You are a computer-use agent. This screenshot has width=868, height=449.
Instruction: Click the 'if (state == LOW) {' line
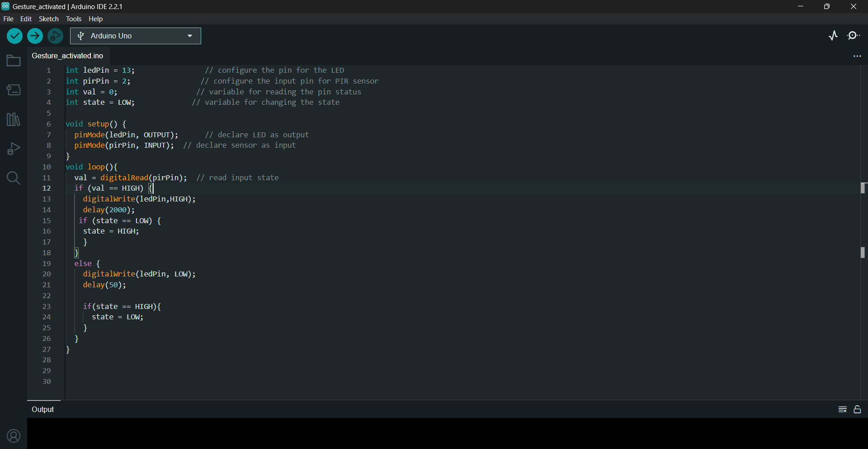(x=120, y=221)
